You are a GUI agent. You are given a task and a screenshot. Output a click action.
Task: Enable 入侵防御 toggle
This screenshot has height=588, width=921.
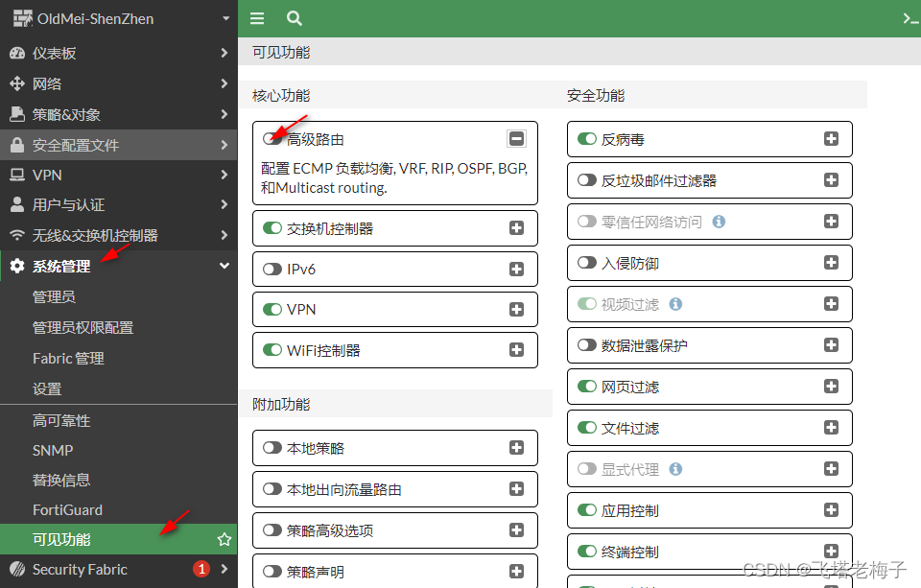(x=587, y=263)
